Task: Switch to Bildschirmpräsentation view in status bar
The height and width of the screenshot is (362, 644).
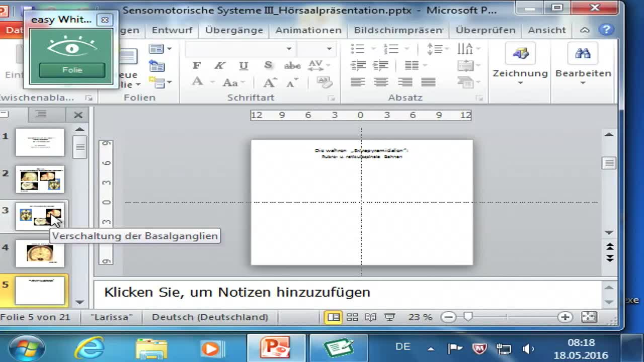Action: 390,317
